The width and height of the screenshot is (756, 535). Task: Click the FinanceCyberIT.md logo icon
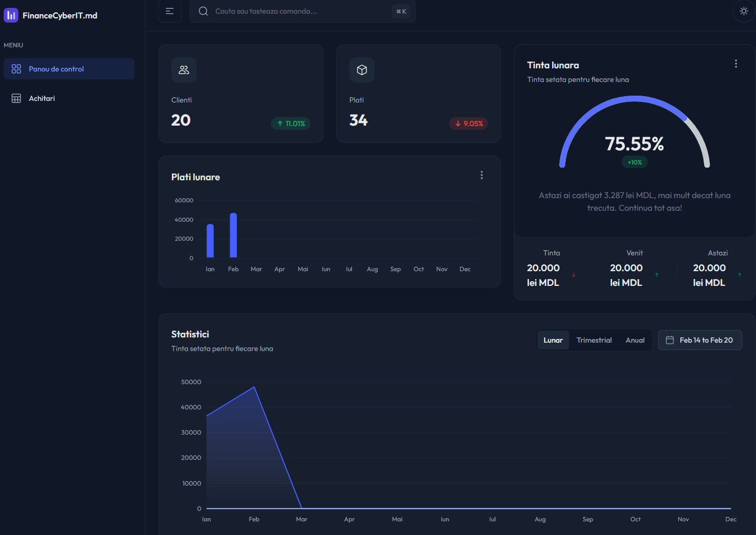click(x=11, y=15)
